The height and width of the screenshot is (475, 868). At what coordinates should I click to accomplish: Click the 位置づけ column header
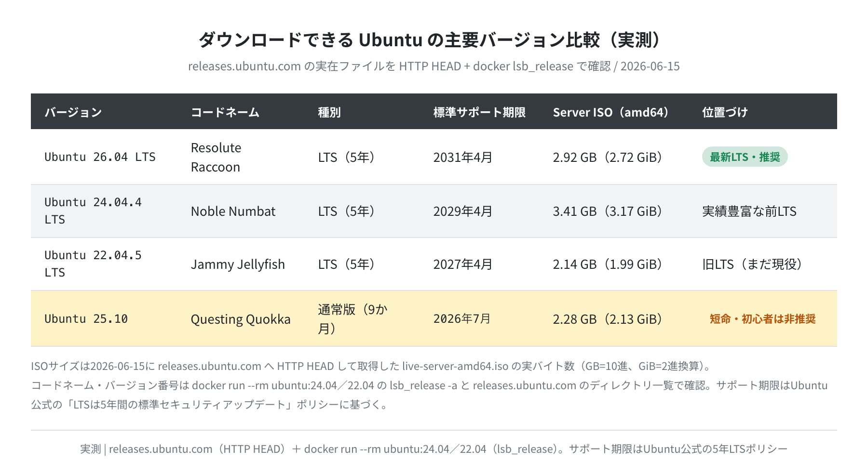pos(725,112)
